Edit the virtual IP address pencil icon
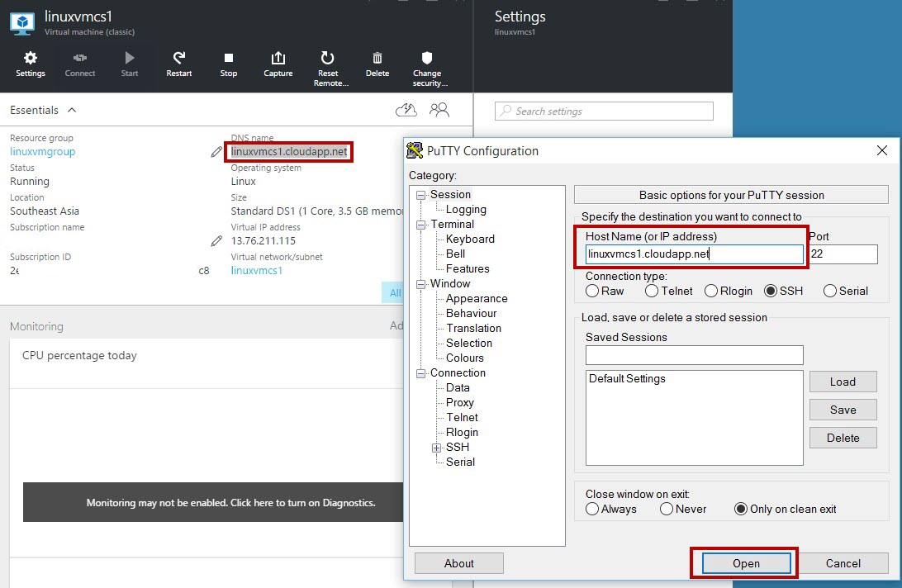 pyautogui.click(x=216, y=241)
